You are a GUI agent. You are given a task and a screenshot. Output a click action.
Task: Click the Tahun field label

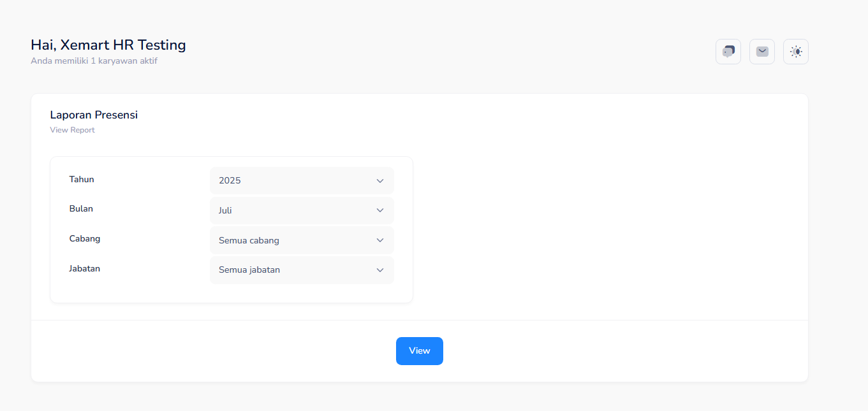[82, 180]
